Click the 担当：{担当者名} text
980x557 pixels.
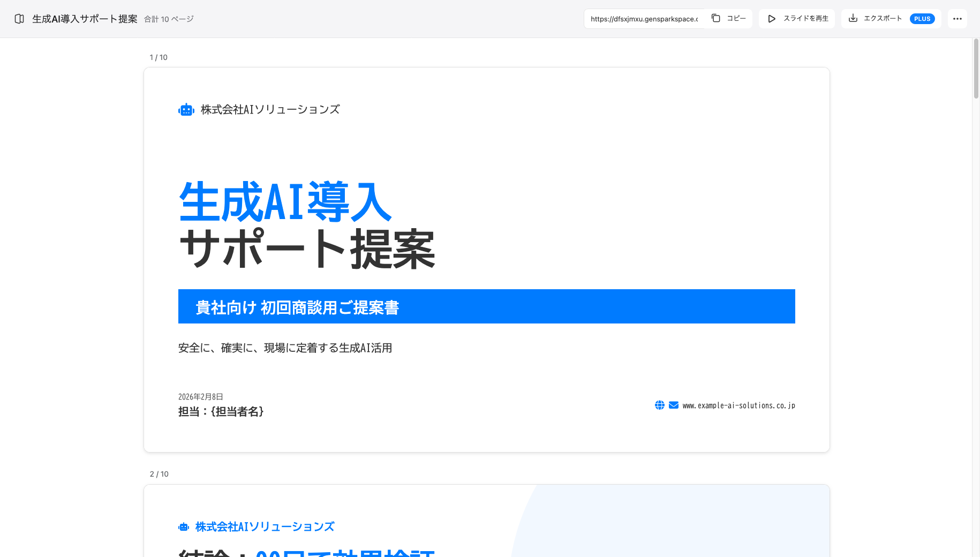pos(221,411)
